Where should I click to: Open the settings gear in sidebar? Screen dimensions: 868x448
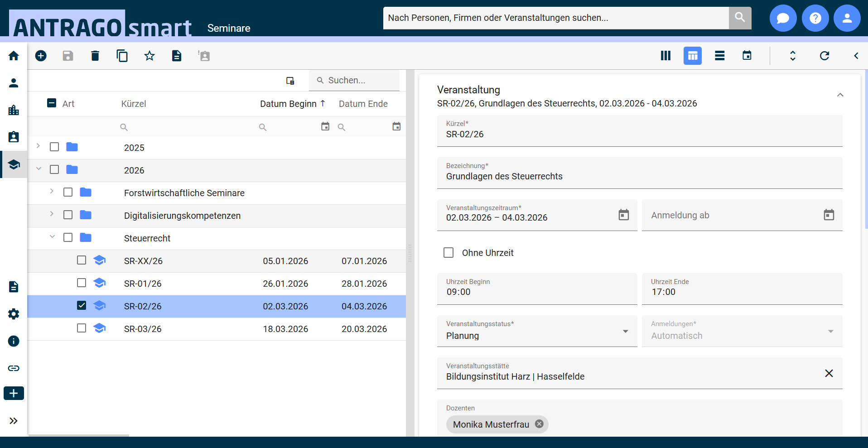coord(14,314)
